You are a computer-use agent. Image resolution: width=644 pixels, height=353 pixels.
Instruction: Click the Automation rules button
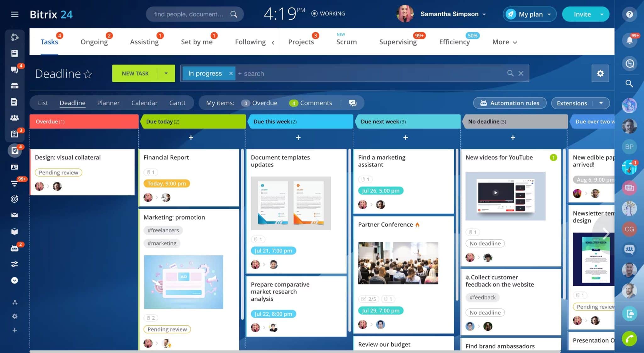point(509,103)
